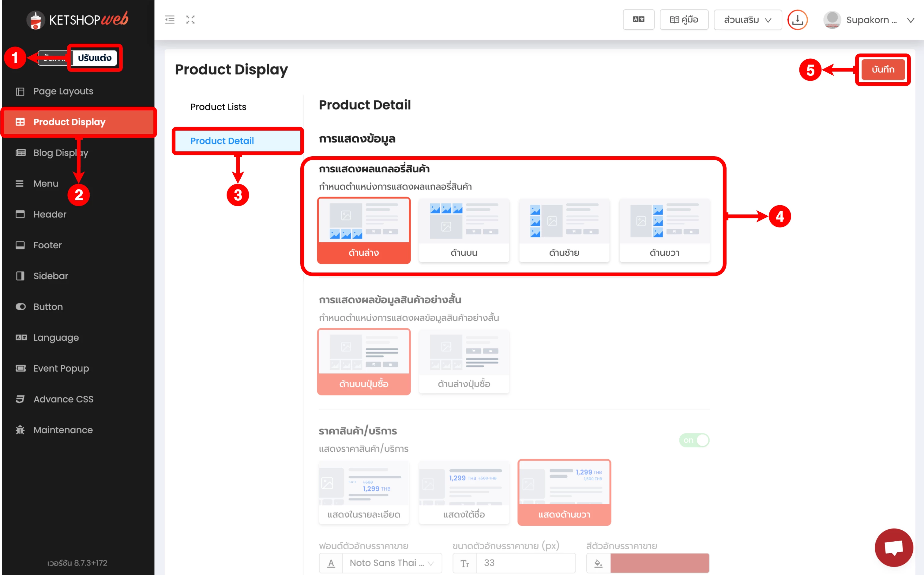Screen dimensions: 924x575
Task: Switch to the Product Lists tab
Action: pos(218,107)
